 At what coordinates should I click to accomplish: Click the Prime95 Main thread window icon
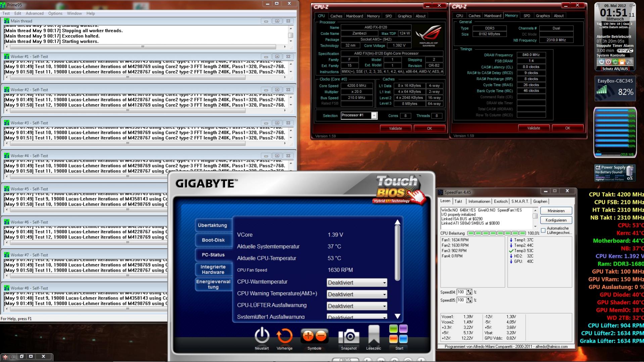tap(6, 21)
